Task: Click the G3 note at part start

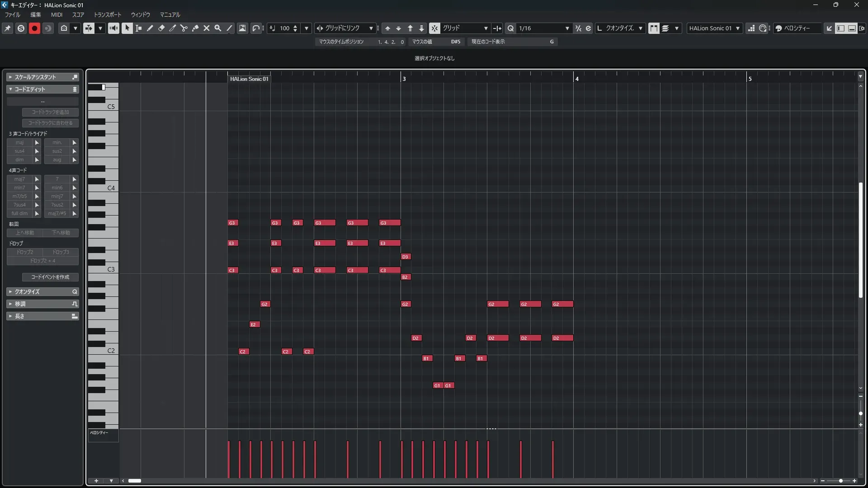Action: click(x=232, y=223)
